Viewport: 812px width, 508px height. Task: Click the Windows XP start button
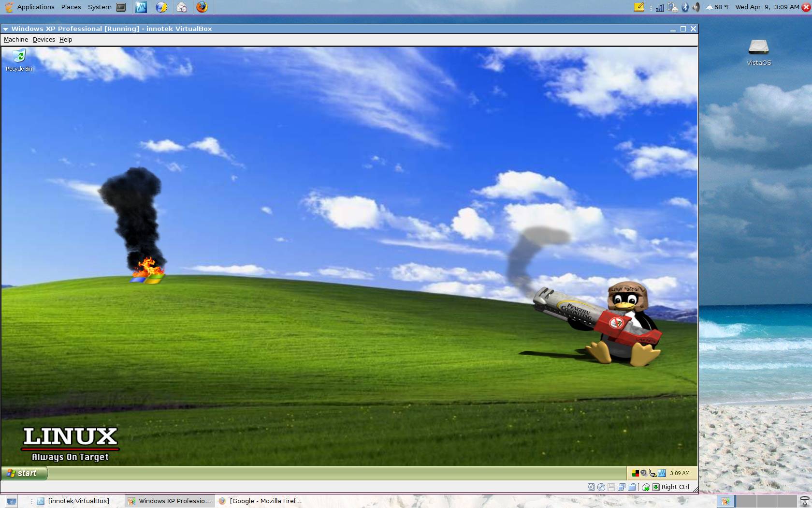pos(24,473)
